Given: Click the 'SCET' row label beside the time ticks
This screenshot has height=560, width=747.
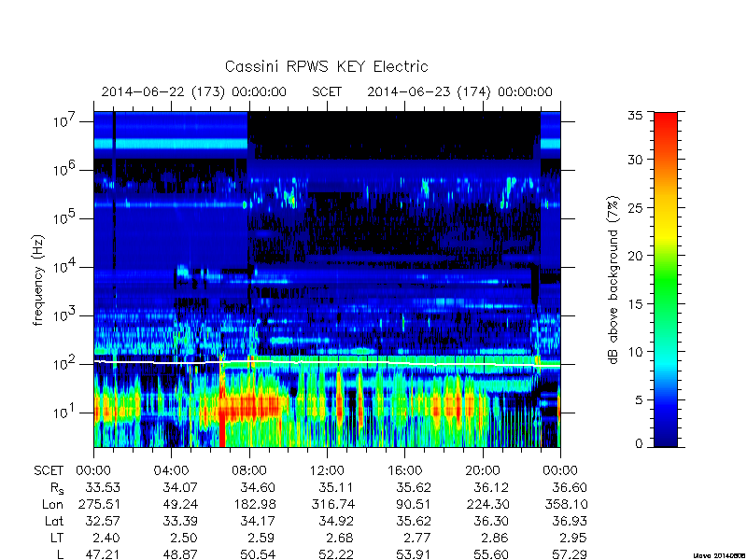Looking at the screenshot, I should pyautogui.click(x=49, y=470).
